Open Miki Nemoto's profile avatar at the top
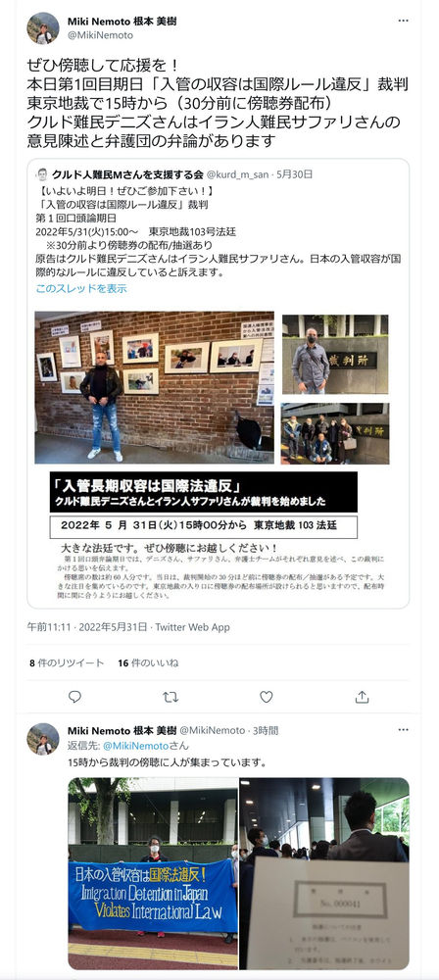Viewport: 439px width, 980px height. point(42,28)
